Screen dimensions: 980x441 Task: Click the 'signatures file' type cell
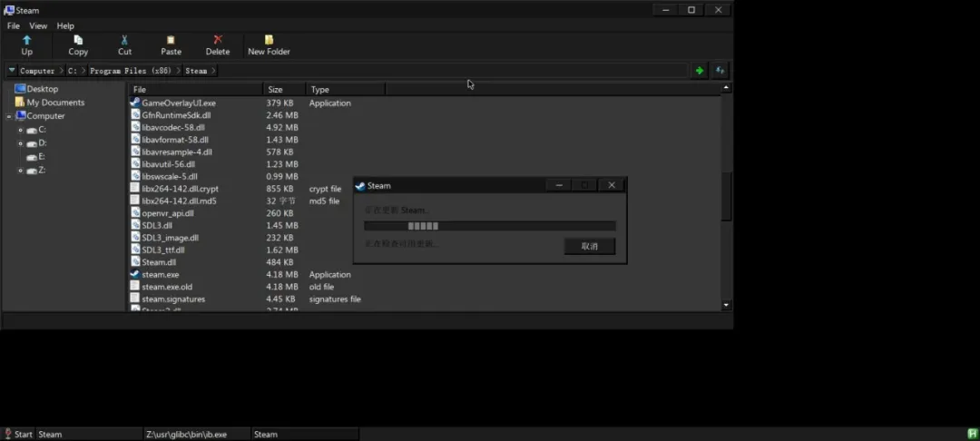(x=335, y=299)
